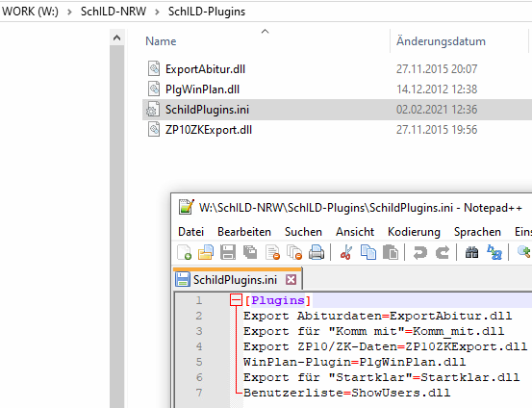Screen dimensions: 532x408
Task: Click the Replace icon next to binoculars
Action: pyautogui.click(x=494, y=252)
